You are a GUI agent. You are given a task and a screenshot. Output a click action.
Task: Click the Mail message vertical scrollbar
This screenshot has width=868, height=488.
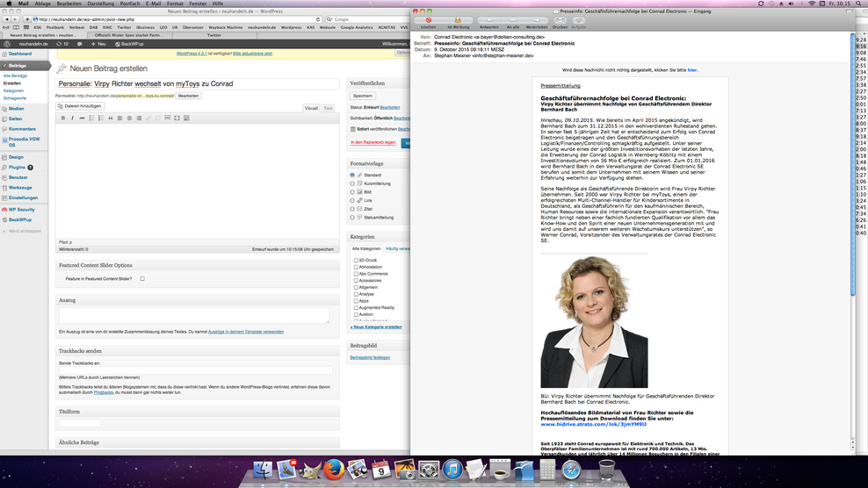pyautogui.click(x=852, y=166)
